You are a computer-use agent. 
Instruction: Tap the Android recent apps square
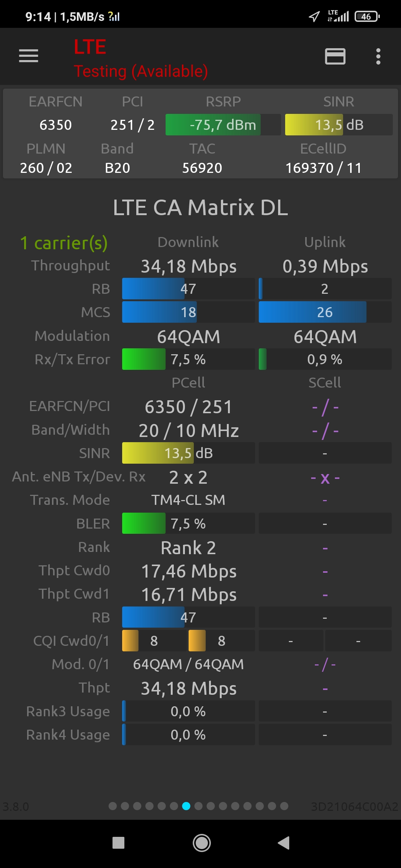tap(118, 843)
